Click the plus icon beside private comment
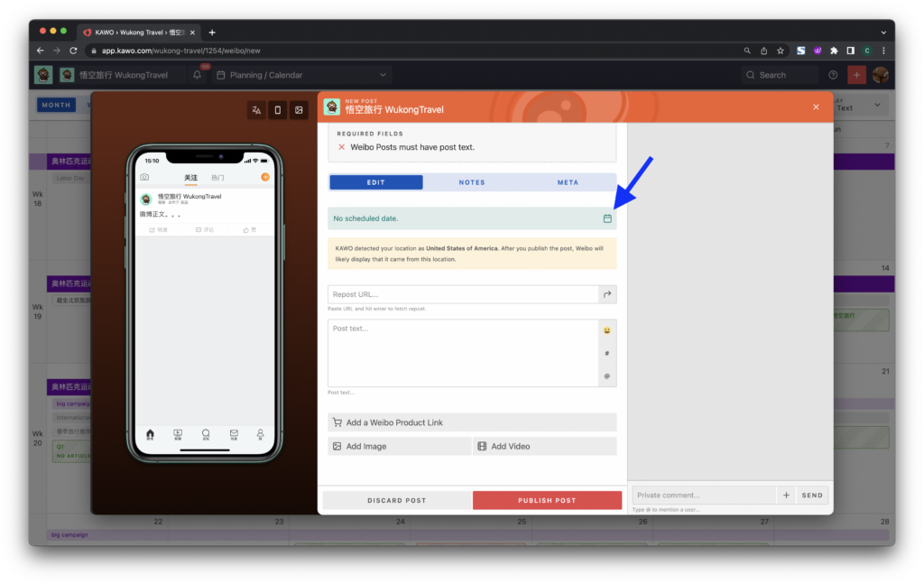This screenshot has width=924, height=584. pyautogui.click(x=786, y=495)
